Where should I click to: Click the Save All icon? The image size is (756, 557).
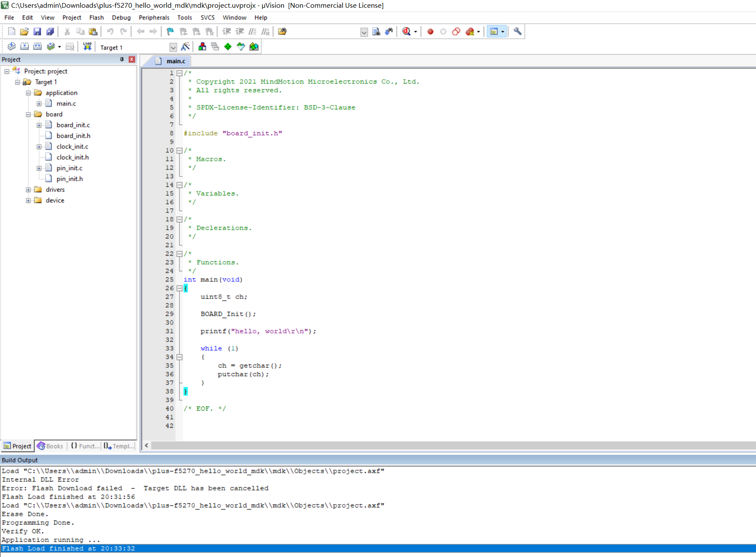coord(50,31)
